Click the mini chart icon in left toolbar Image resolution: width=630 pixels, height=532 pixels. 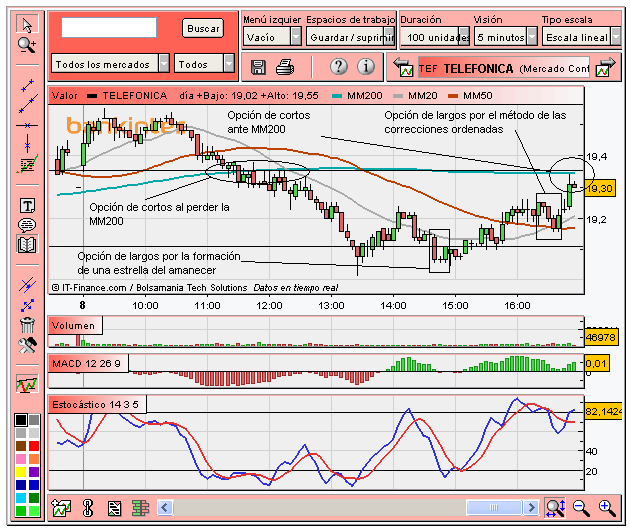pyautogui.click(x=27, y=384)
